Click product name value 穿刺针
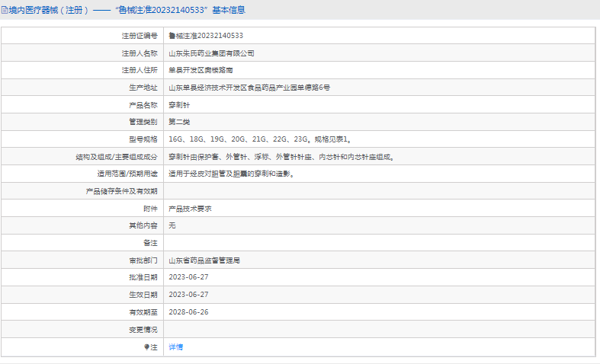The width and height of the screenshot is (600, 364). (179, 105)
